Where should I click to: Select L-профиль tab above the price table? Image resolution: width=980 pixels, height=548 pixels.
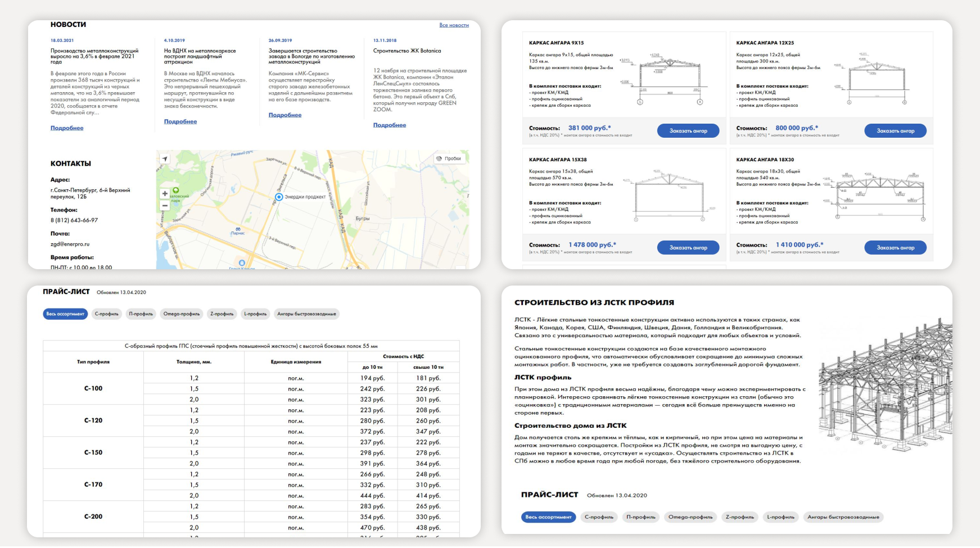coord(255,314)
